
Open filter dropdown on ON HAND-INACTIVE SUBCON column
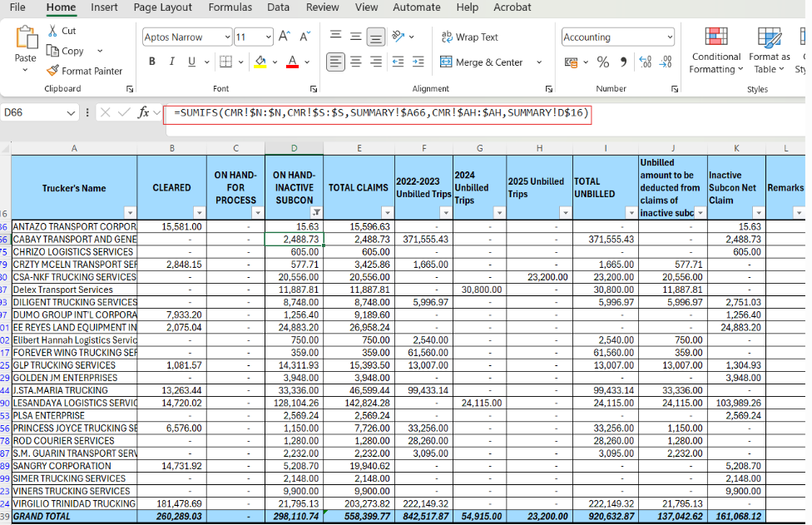[316, 212]
